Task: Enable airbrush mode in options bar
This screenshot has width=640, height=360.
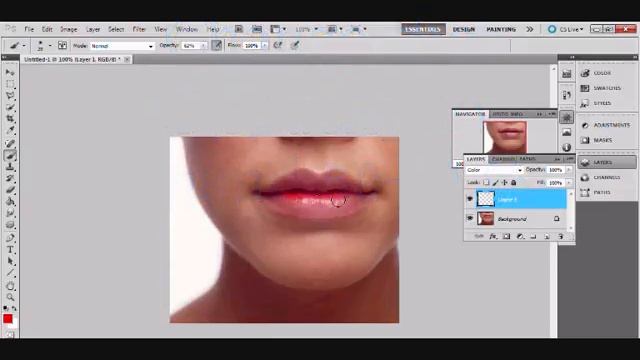Action: (278, 45)
